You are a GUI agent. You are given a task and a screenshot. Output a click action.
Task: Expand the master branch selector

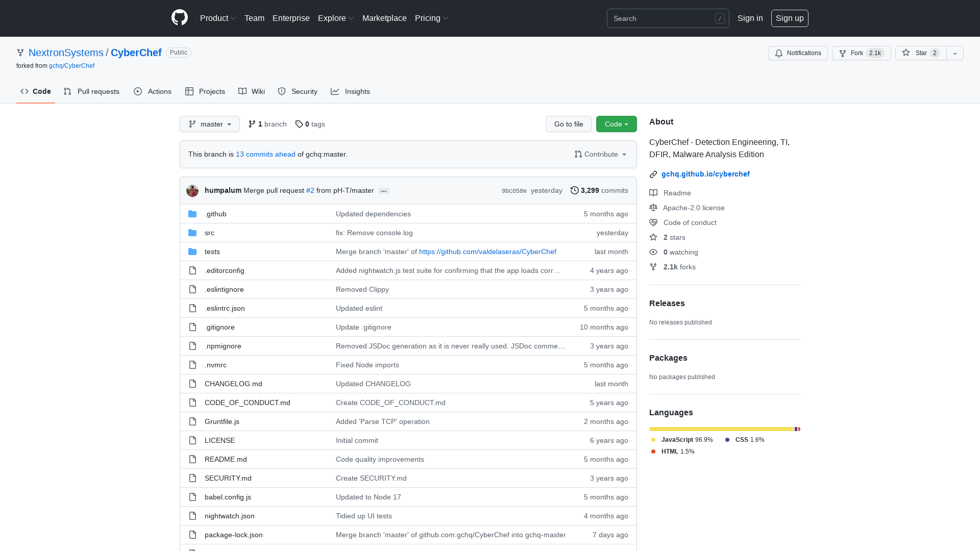209,124
